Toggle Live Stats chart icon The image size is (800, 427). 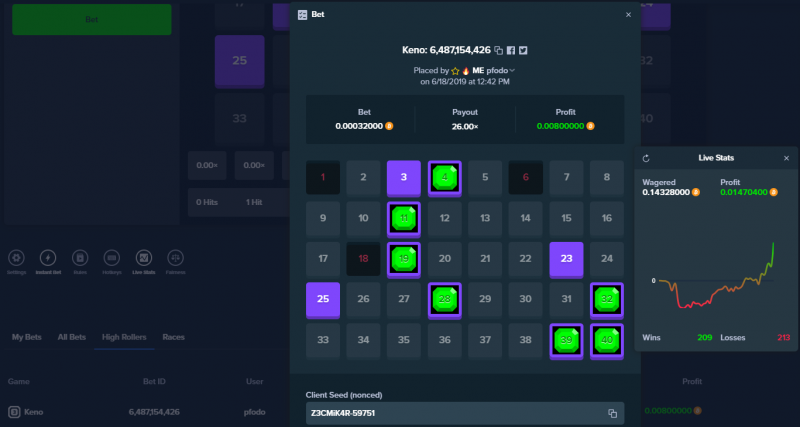pyautogui.click(x=143, y=258)
